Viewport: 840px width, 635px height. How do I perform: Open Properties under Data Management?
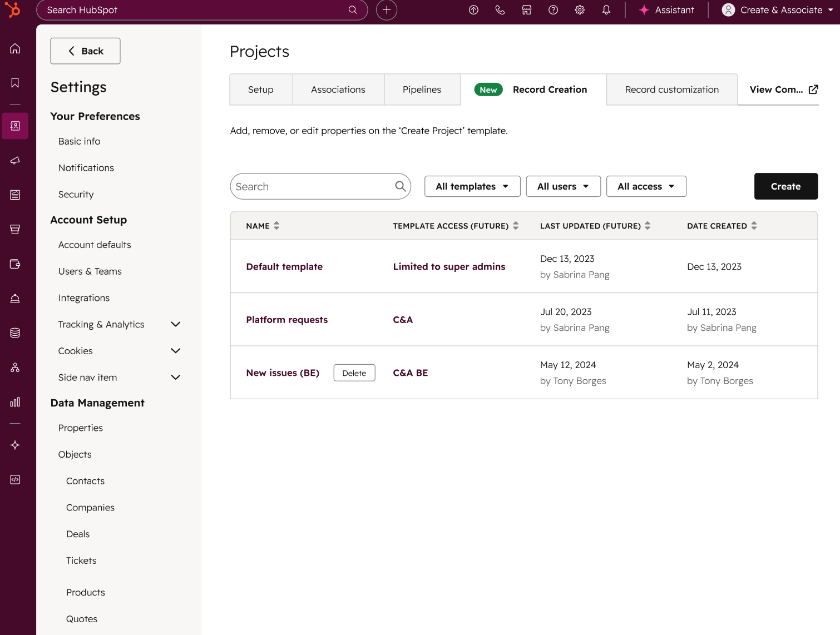point(81,428)
